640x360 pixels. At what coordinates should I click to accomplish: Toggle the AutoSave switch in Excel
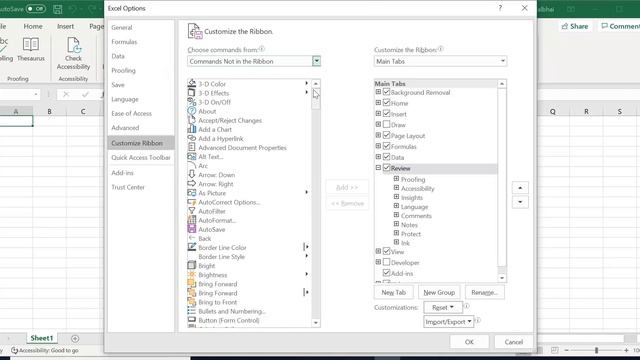coord(36,9)
